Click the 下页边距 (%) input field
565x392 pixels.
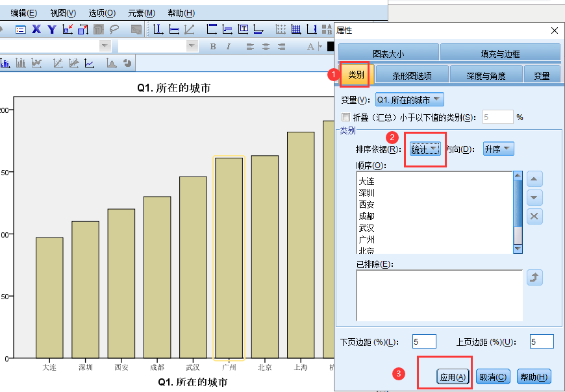[424, 341]
